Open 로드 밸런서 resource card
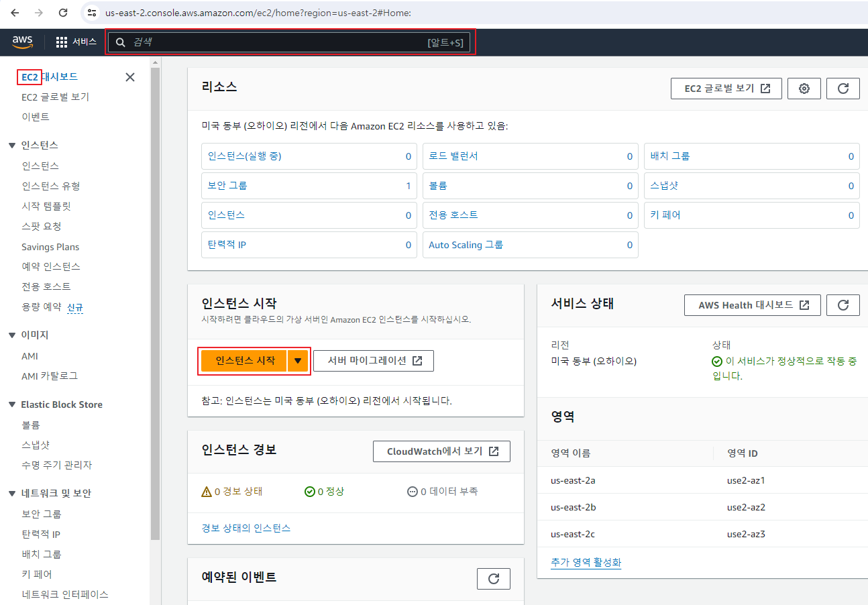The height and width of the screenshot is (605, 868). tap(531, 156)
